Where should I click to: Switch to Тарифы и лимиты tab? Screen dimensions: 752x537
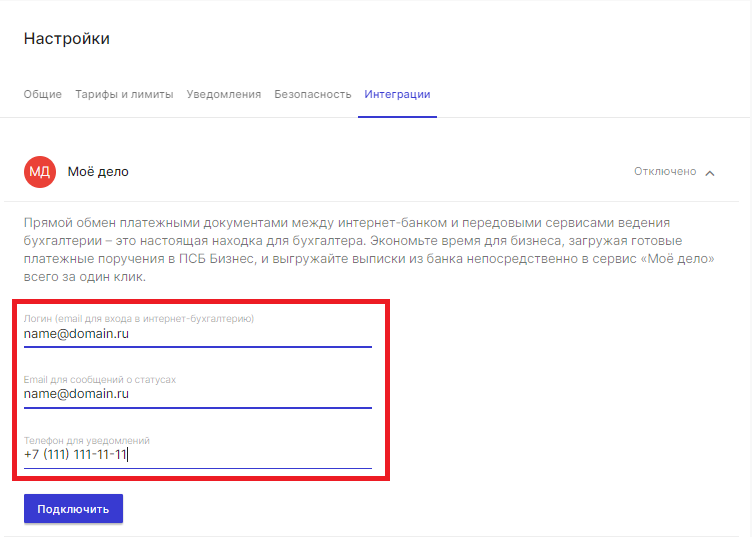124,94
